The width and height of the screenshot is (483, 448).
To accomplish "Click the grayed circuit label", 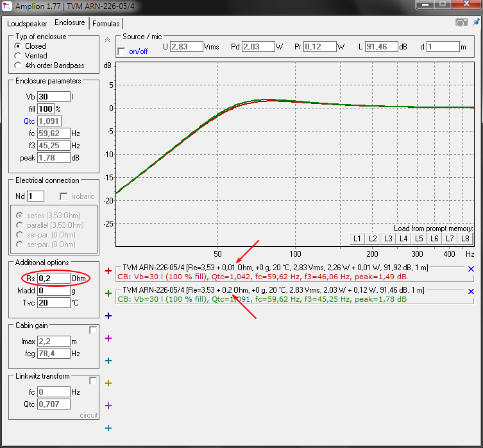I will click(x=89, y=415).
